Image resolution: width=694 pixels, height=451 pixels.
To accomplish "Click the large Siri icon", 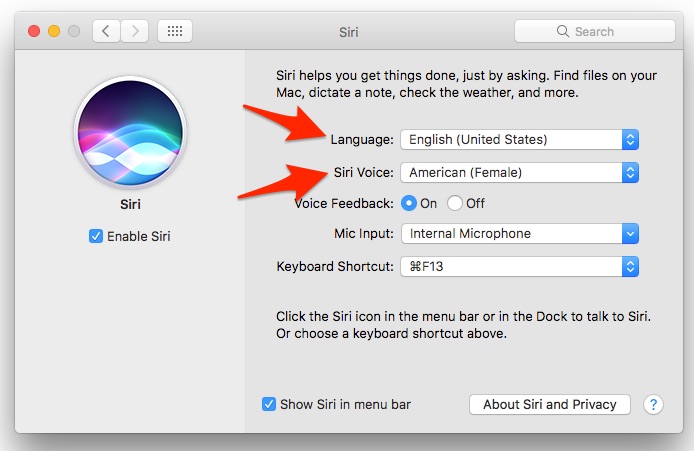I will [x=129, y=132].
